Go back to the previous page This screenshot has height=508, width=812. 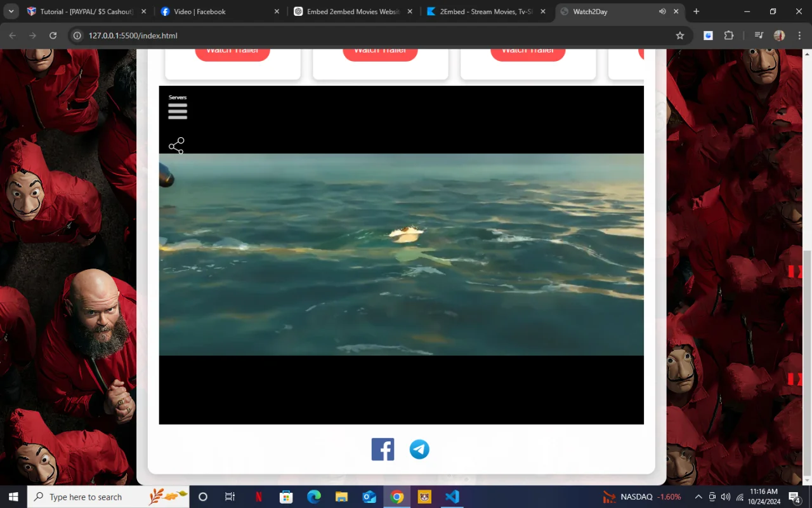click(12, 36)
